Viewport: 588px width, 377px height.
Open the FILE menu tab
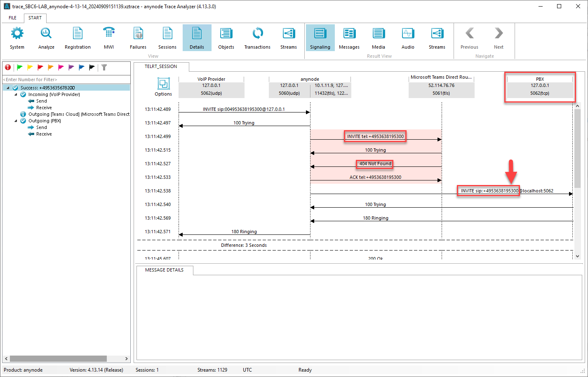point(13,18)
